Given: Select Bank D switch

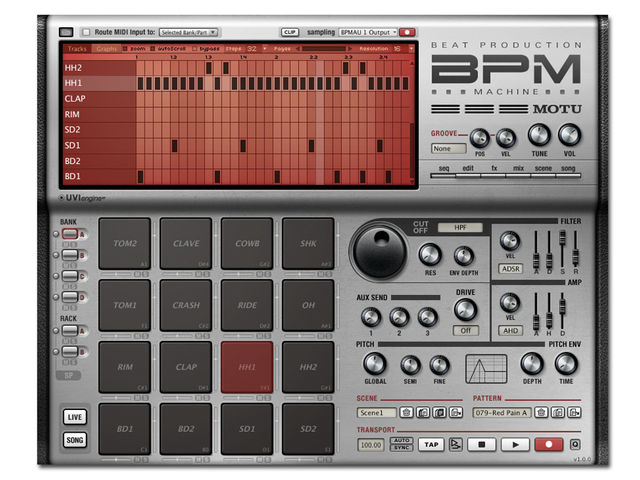Looking at the screenshot, I should coord(70,297).
